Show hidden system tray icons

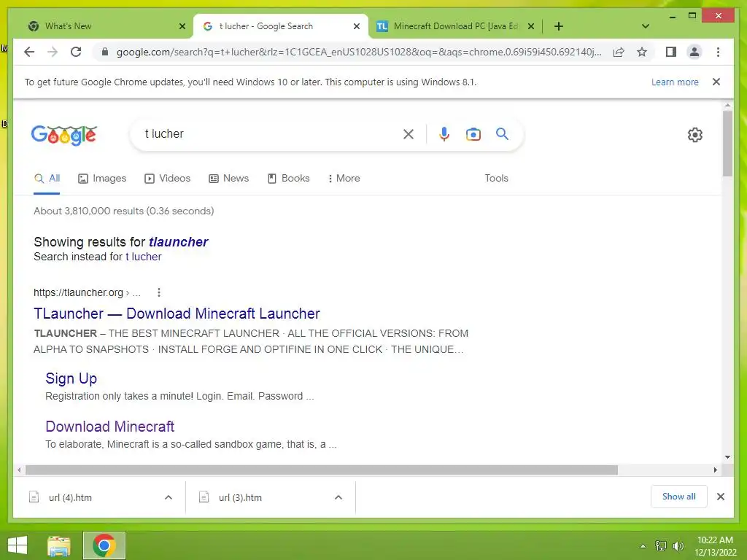(x=643, y=546)
